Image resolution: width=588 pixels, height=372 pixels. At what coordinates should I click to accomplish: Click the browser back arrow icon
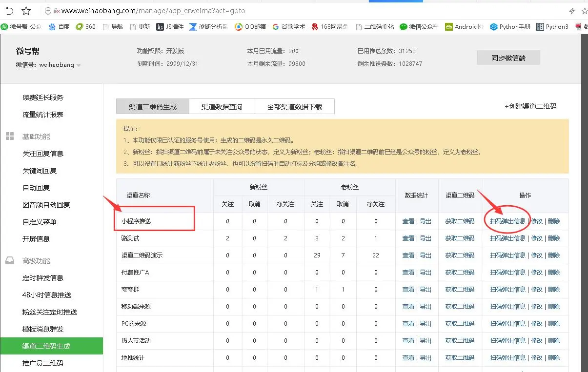coord(9,11)
